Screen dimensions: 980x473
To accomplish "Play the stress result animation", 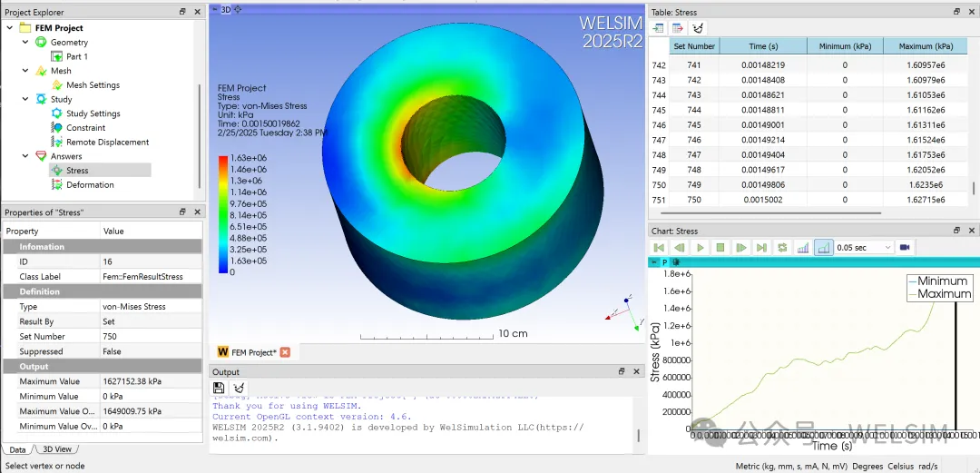I will point(700,248).
